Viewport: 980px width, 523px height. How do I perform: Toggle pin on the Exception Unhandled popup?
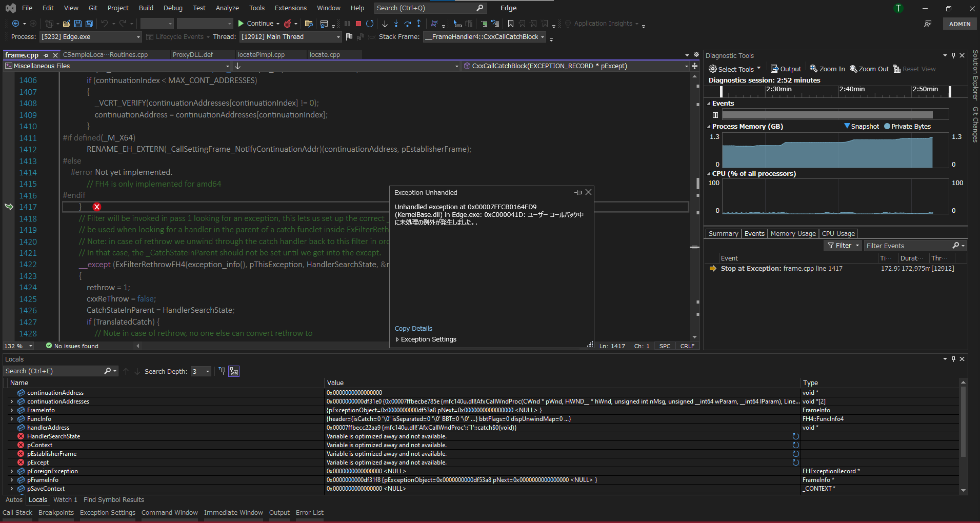578,192
